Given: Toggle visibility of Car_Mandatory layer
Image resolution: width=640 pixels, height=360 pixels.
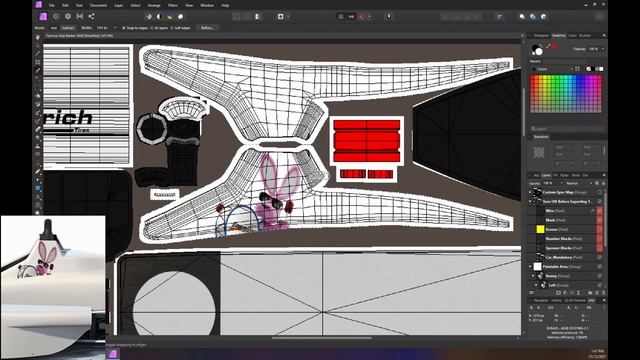Looking at the screenshot, I should pos(600,257).
